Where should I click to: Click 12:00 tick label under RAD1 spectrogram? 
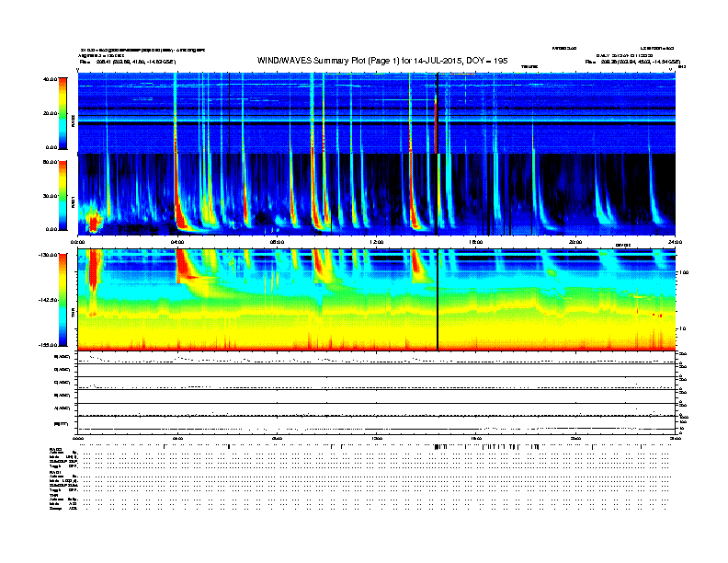point(376,242)
